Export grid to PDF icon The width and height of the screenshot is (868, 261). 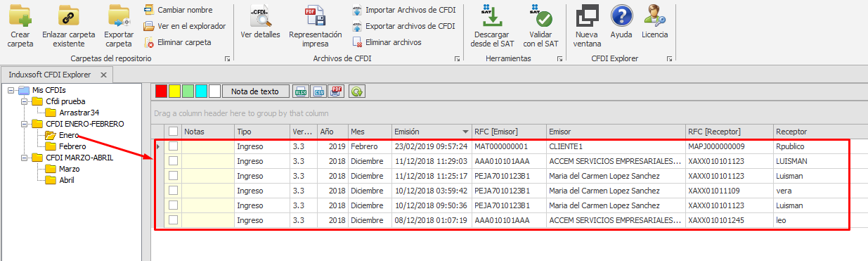coord(336,91)
